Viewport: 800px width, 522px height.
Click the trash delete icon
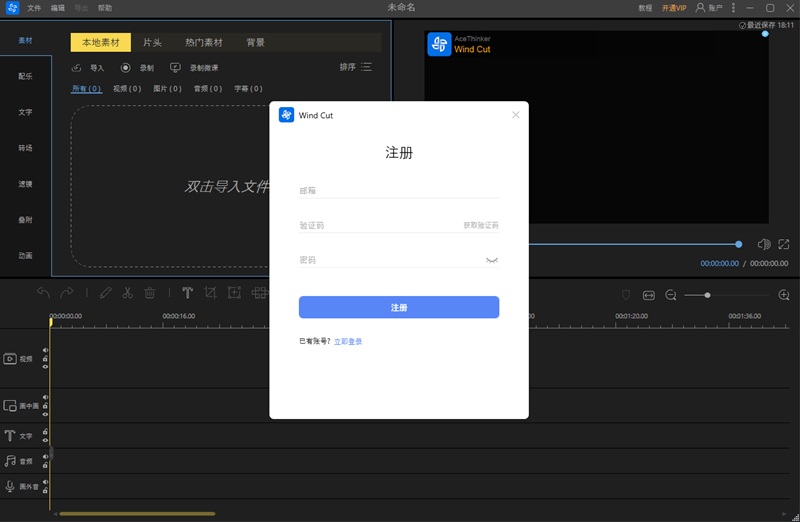coord(149,293)
